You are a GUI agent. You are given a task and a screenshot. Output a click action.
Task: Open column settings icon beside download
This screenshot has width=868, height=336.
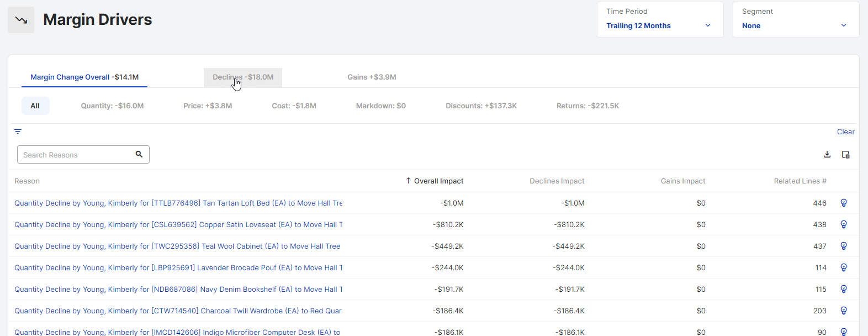pos(845,155)
